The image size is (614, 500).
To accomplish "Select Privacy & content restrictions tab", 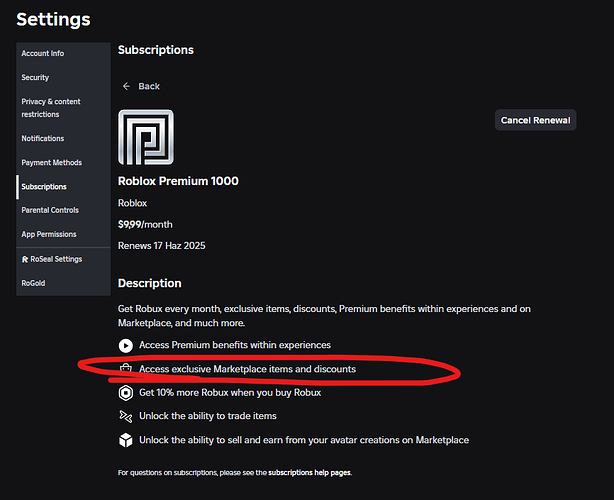I will (51, 108).
